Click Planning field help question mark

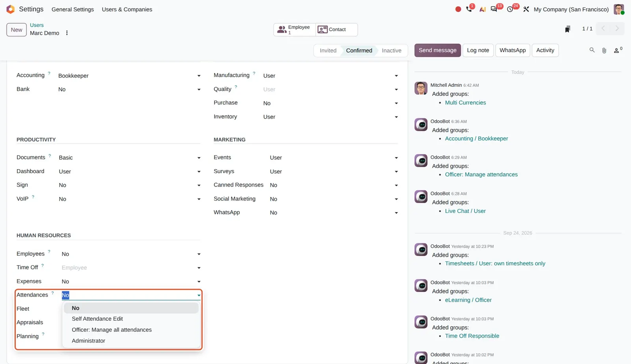43,334
